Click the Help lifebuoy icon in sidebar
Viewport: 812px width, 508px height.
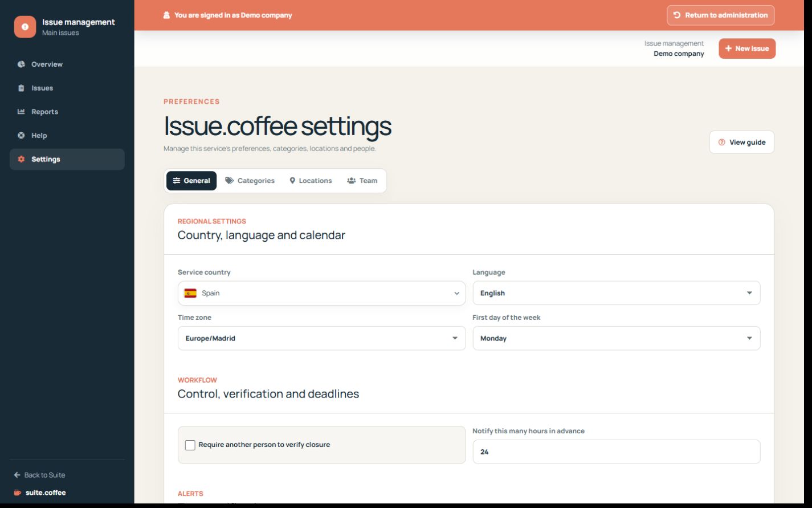tap(21, 135)
